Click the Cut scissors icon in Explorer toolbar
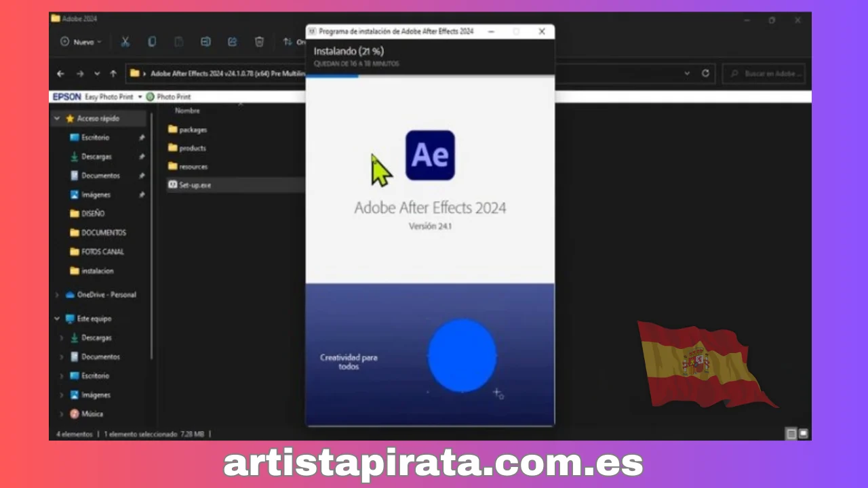868x488 pixels. coord(125,42)
